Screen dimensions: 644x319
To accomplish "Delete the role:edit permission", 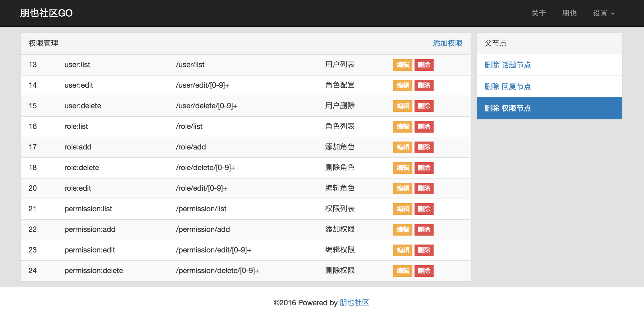I will [x=424, y=188].
